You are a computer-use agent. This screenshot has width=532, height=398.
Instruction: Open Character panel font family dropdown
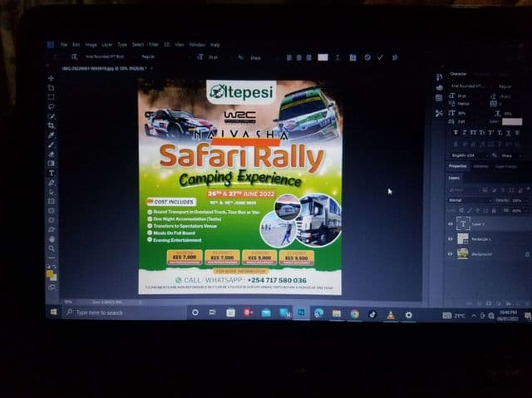(x=471, y=86)
